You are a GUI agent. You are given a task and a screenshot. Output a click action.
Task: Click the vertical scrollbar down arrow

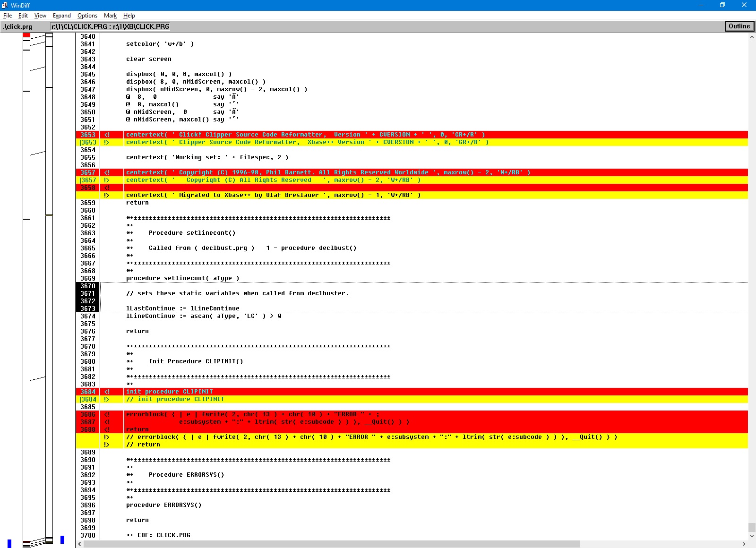752,536
